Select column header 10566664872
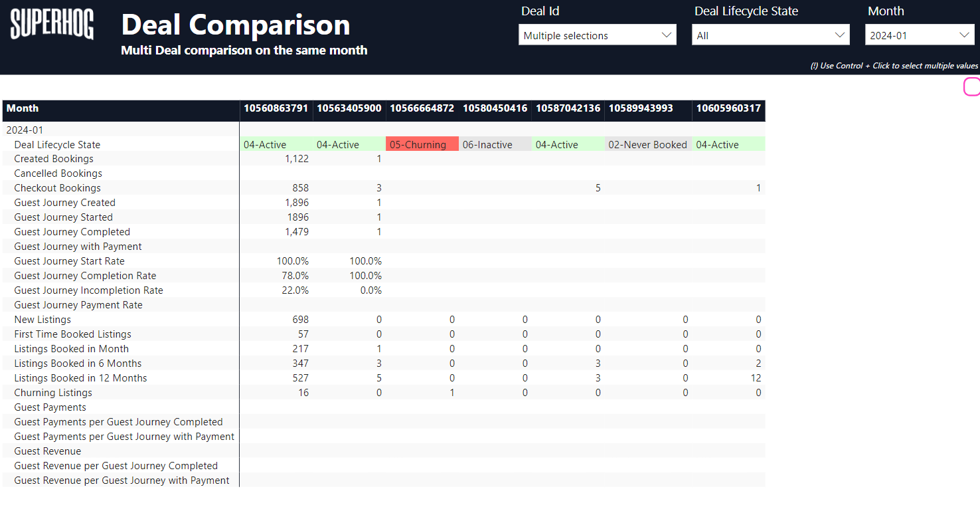980x529 pixels. [422, 108]
